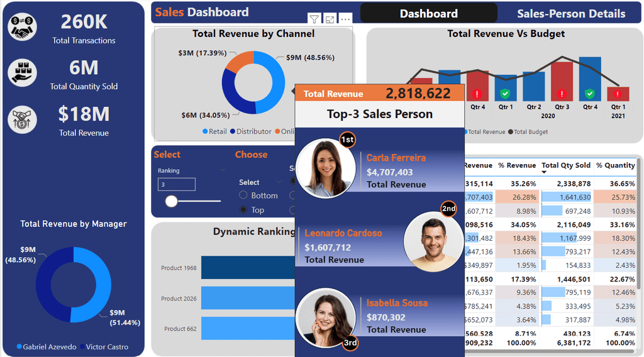Sort by the % Quantity column header
The width and height of the screenshot is (644, 357).
pos(616,165)
